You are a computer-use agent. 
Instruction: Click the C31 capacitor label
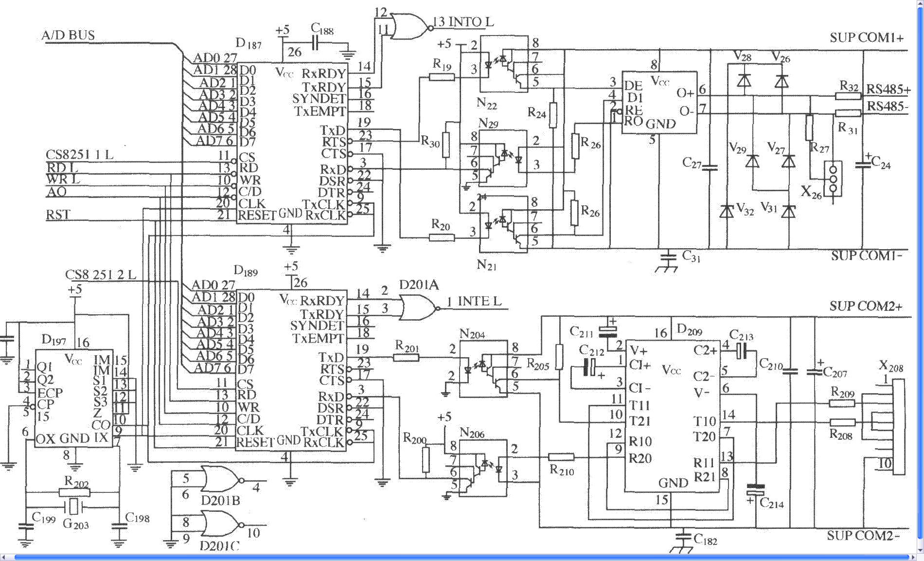(x=692, y=255)
